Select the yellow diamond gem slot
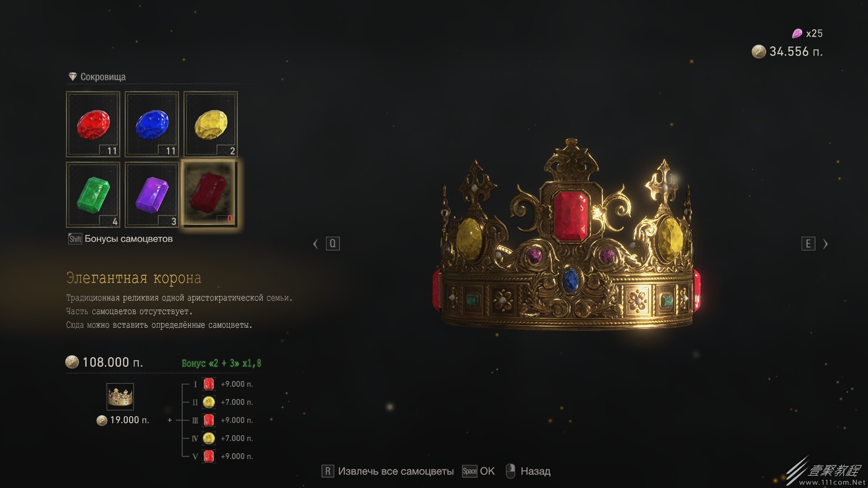Viewport: 868px width, 488px height. point(211,124)
